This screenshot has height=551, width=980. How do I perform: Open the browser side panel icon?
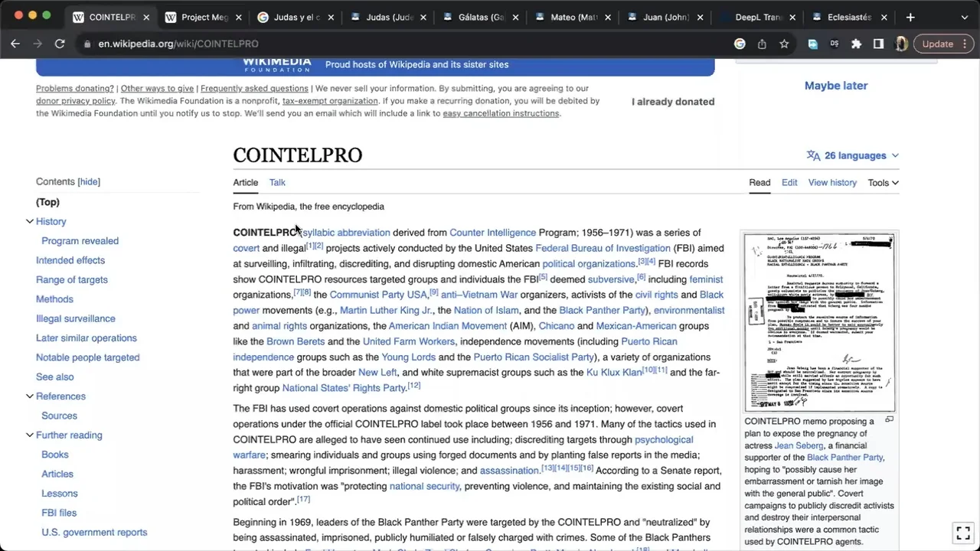pyautogui.click(x=879, y=44)
